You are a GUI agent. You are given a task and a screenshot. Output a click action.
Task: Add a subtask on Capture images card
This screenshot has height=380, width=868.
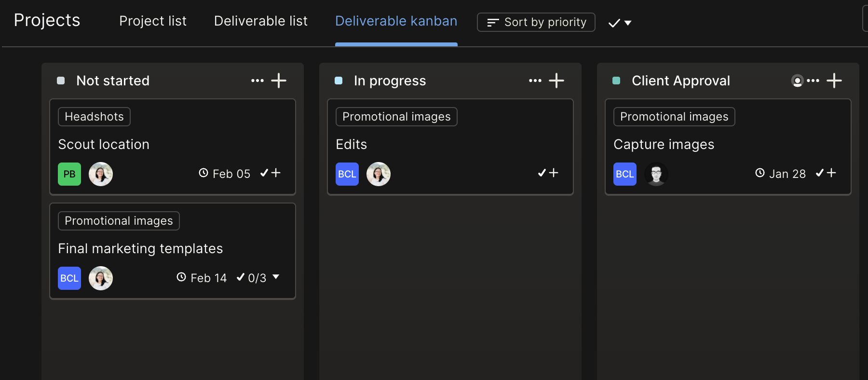pyautogui.click(x=826, y=173)
